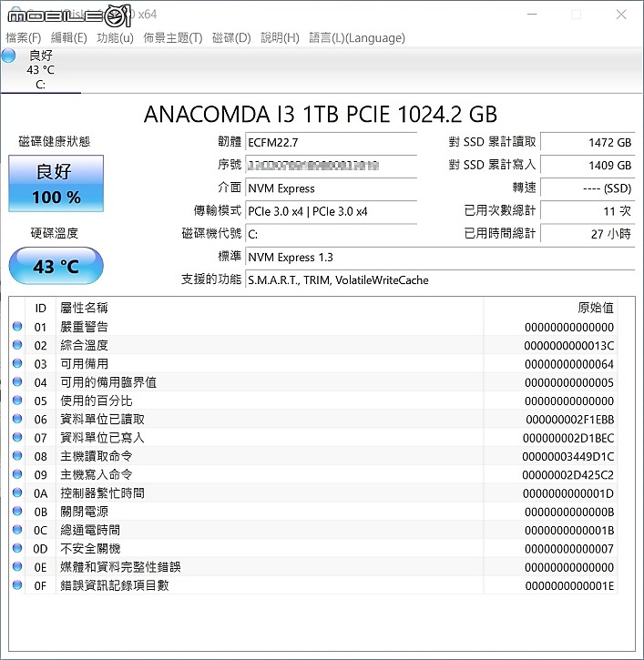Image resolution: width=644 pixels, height=660 pixels.
Task: Click blue status dot of 0D 不安全關機
Action: pyautogui.click(x=17, y=548)
